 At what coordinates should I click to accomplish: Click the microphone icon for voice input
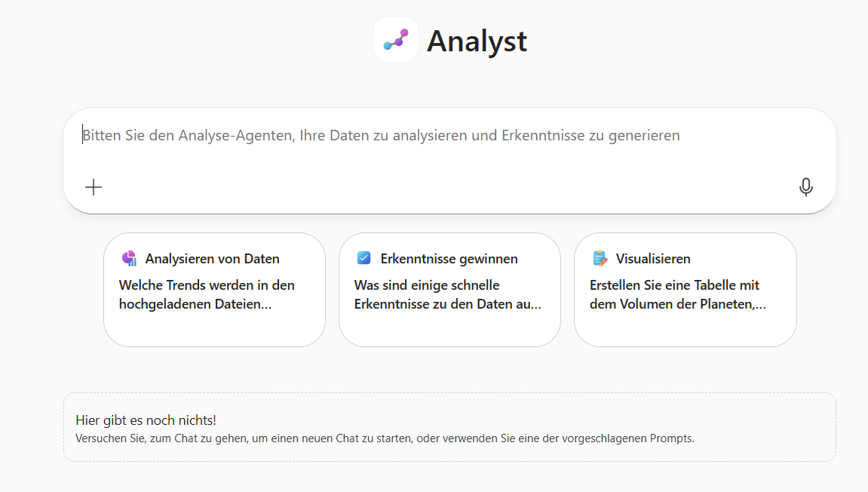point(806,186)
